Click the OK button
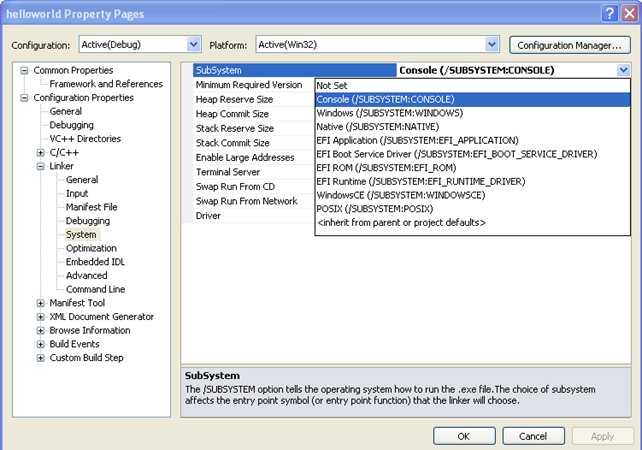The image size is (642, 450). (463, 436)
